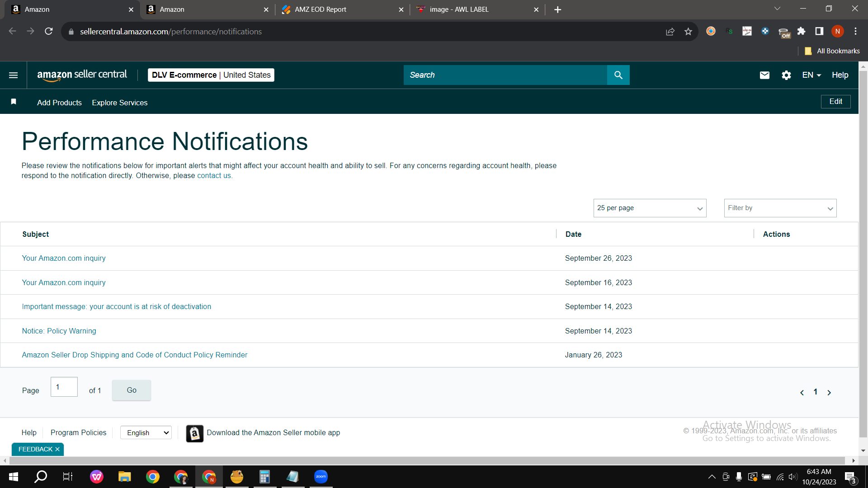Close the FEEDBACK tab with the X

tap(57, 449)
